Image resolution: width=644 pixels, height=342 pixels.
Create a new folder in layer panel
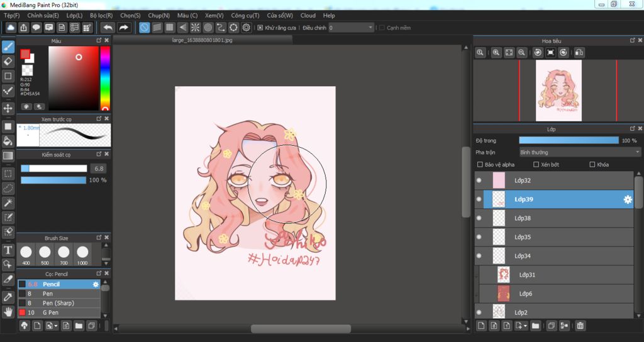tap(535, 326)
